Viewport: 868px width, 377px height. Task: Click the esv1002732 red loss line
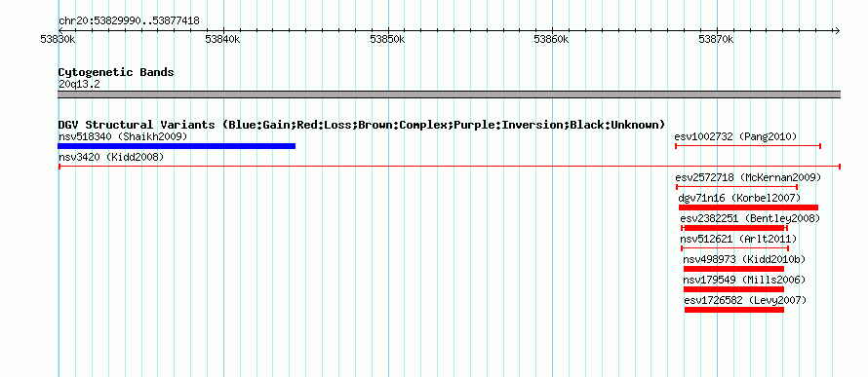tap(748, 146)
